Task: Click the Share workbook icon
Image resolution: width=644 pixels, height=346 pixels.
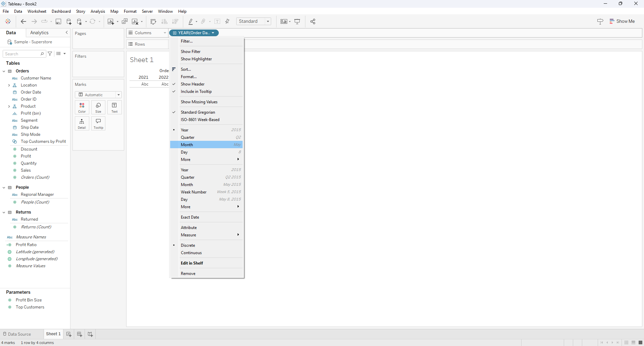Action: coord(313,21)
